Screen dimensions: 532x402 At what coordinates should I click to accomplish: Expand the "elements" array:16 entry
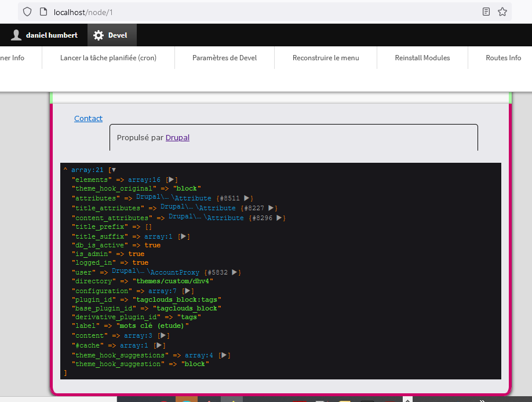(x=172, y=180)
